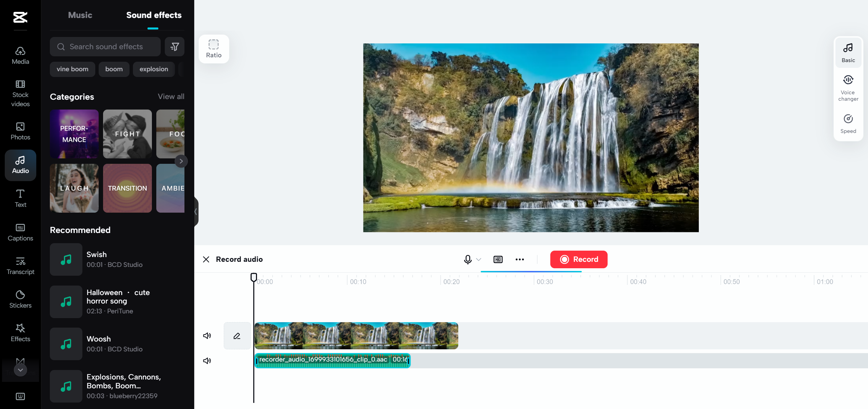Mute the video track
Image resolution: width=868 pixels, height=409 pixels.
207,336
